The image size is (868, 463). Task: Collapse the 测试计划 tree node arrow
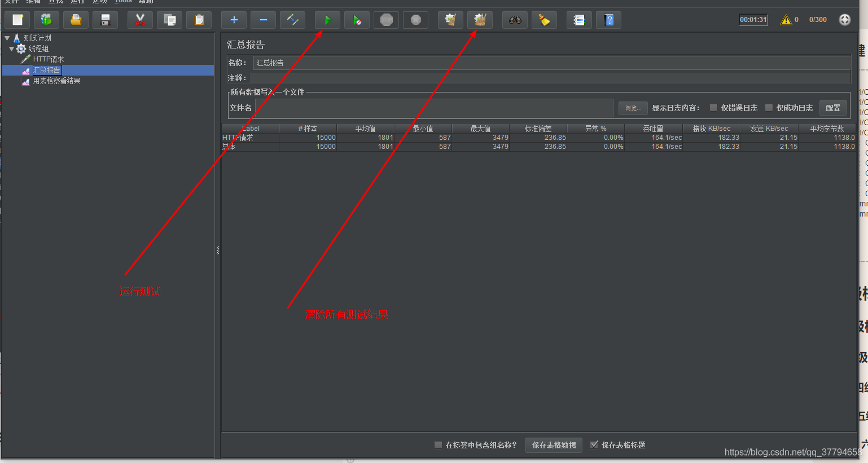coord(7,38)
